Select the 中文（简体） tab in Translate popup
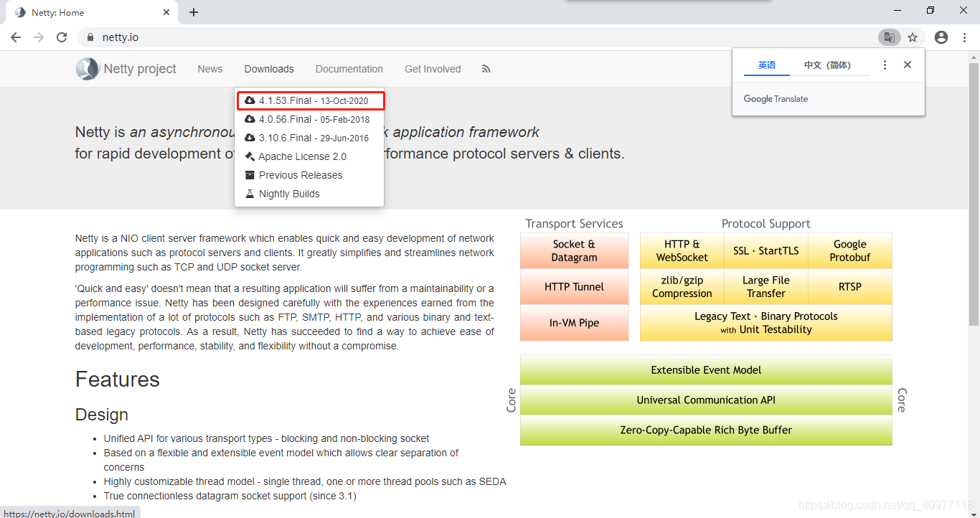Screen dimensions: 980x518 827,65
